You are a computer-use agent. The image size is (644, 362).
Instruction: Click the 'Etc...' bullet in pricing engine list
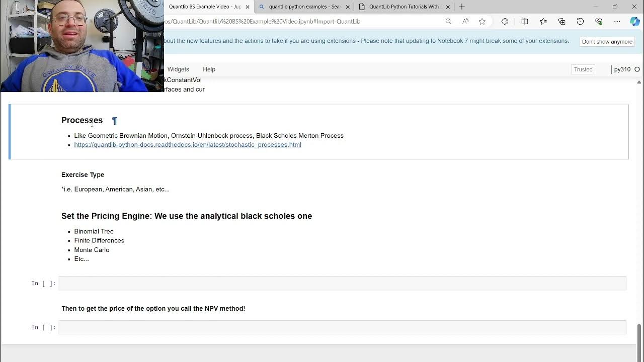click(x=82, y=259)
